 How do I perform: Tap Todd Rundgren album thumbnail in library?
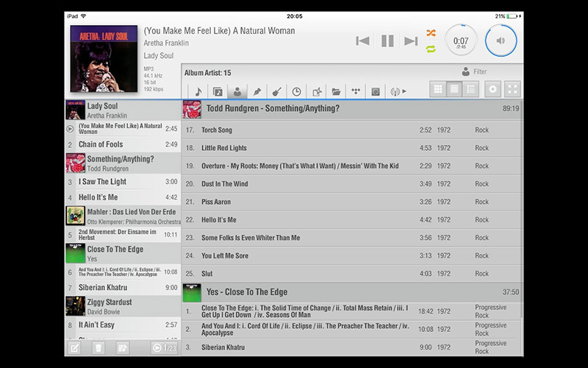[192, 109]
